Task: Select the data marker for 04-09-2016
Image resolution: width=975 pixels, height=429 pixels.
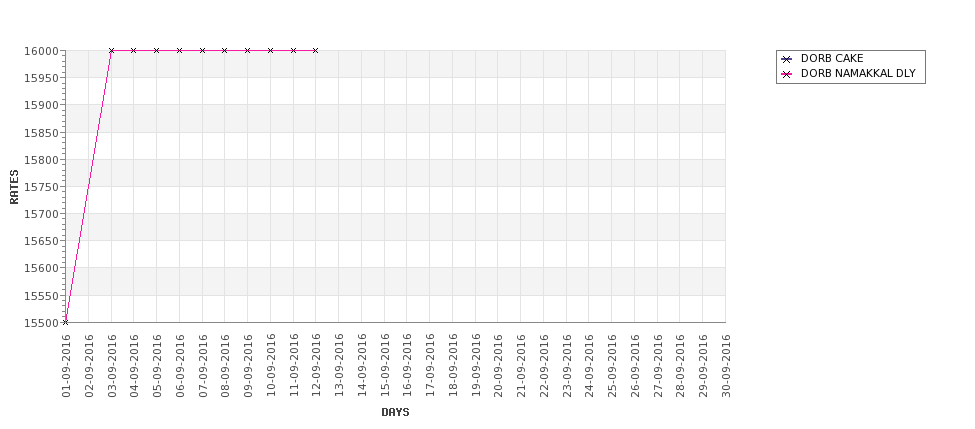Action: coord(134,50)
